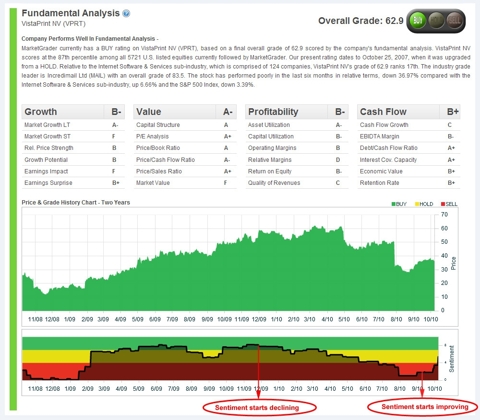This screenshot has height=420, width=480.
Task: Click the Fundamental Analysis title
Action: pyautogui.click(x=70, y=13)
